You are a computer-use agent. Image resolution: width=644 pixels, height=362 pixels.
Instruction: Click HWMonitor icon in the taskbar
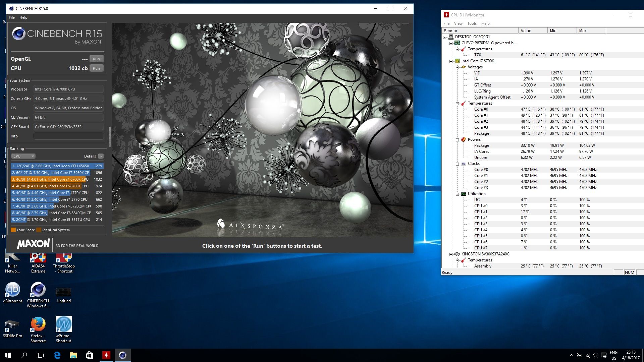pyautogui.click(x=106, y=355)
